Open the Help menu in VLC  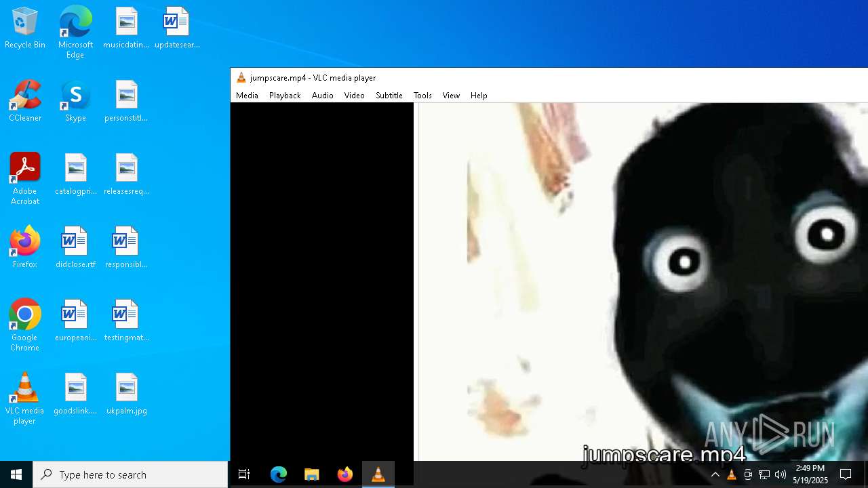pyautogui.click(x=479, y=96)
